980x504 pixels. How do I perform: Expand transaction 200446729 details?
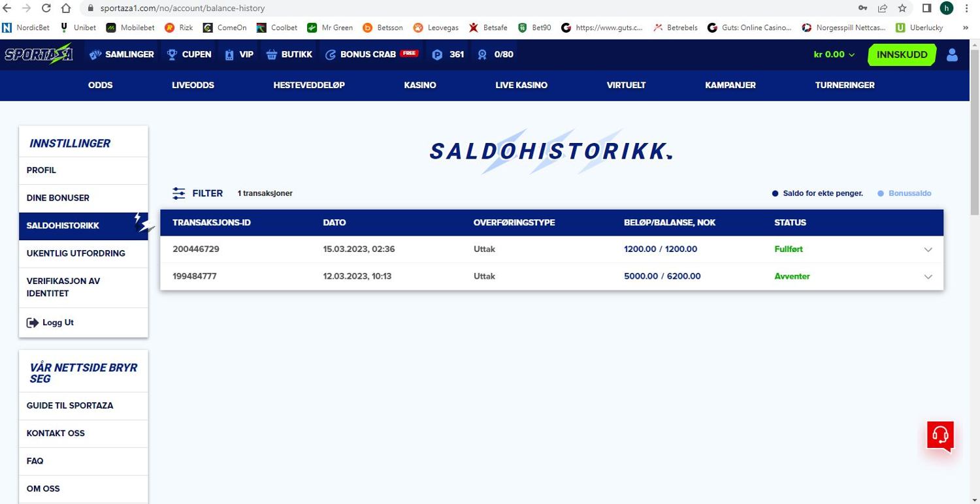pyautogui.click(x=928, y=250)
